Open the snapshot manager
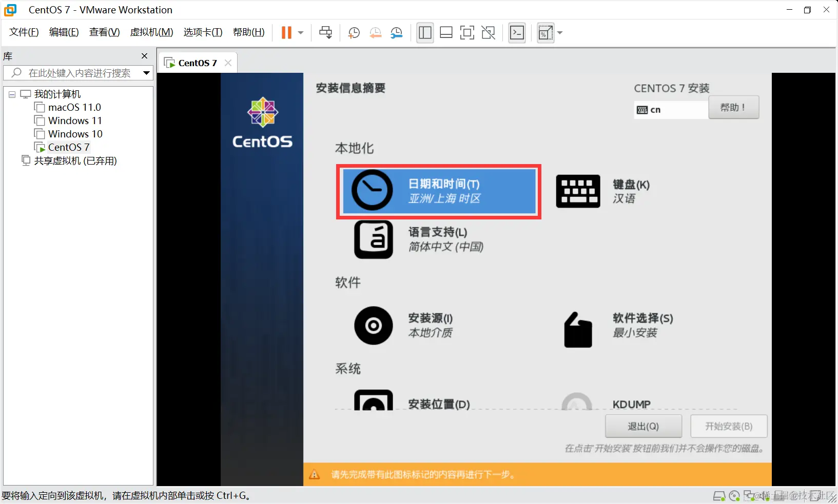 tap(396, 33)
